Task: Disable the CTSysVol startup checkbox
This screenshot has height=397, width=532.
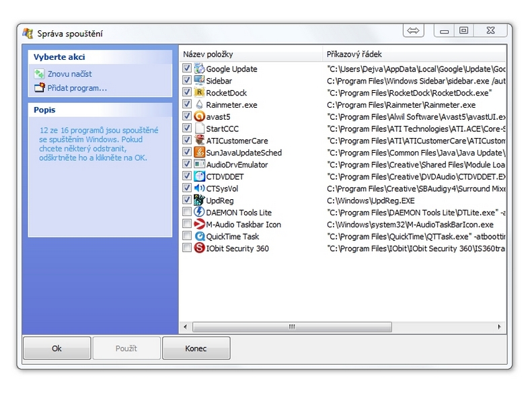Action: point(187,188)
